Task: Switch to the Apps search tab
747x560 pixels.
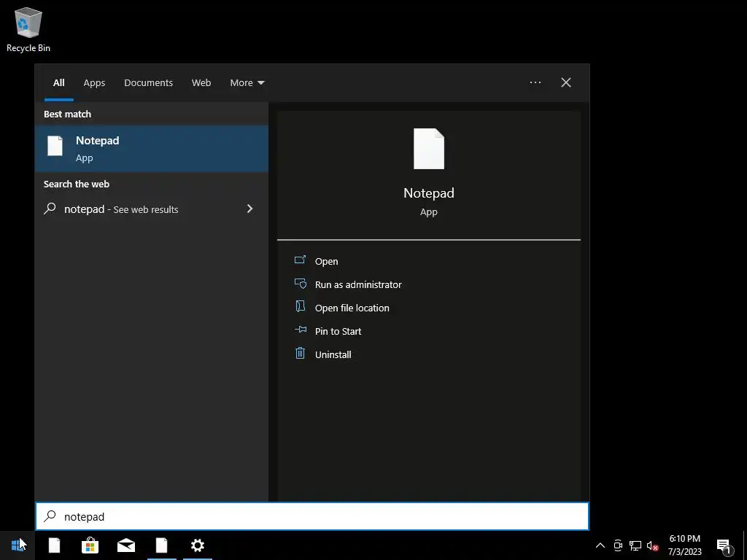Action: (x=94, y=83)
